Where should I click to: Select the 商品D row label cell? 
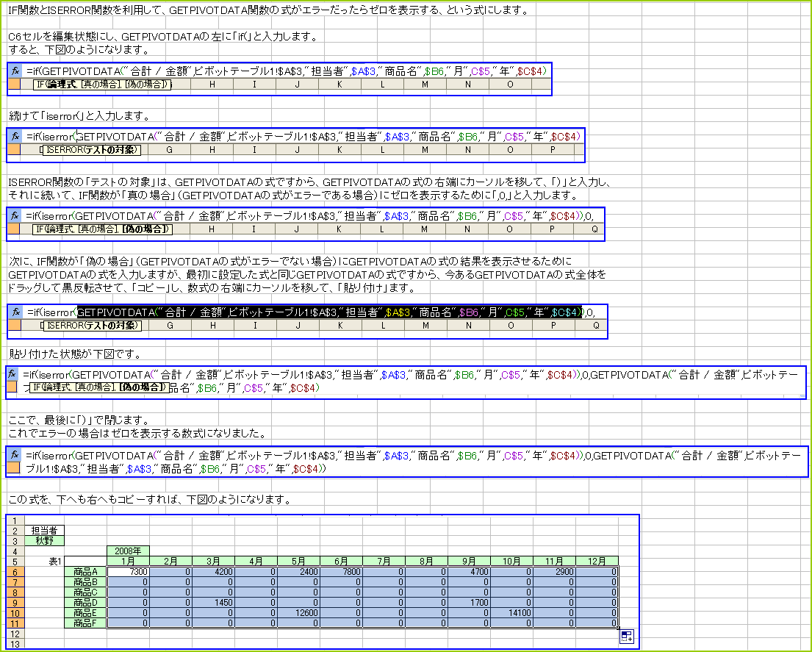pyautogui.click(x=85, y=602)
